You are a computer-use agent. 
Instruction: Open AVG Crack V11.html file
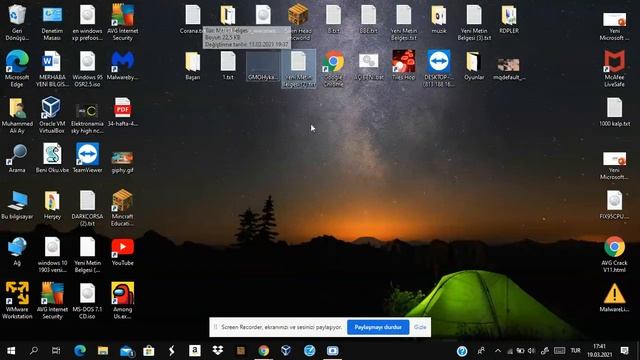pos(614,254)
